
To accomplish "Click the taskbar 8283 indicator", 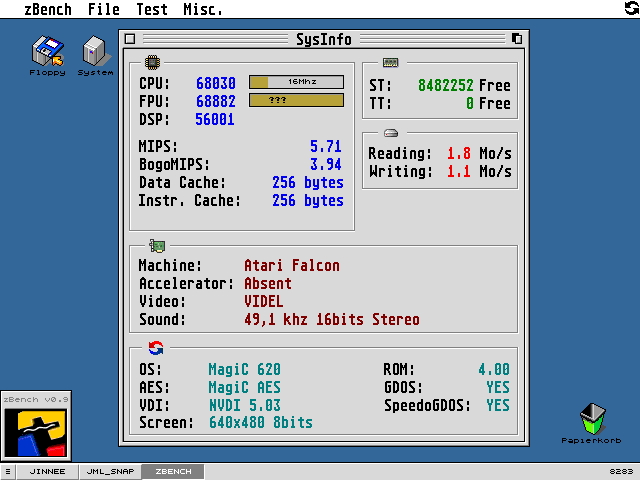I will pos(621,471).
